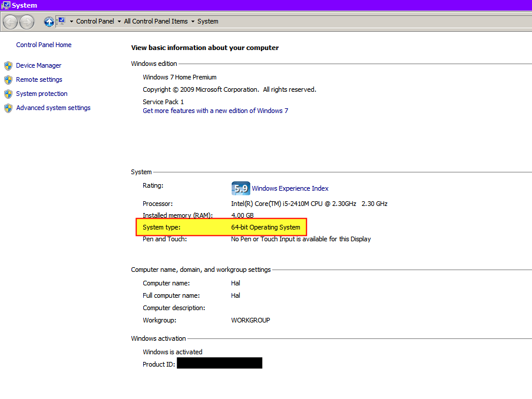Click the Forward navigation arrow button
Image resolution: width=532 pixels, height=399 pixels.
click(27, 22)
